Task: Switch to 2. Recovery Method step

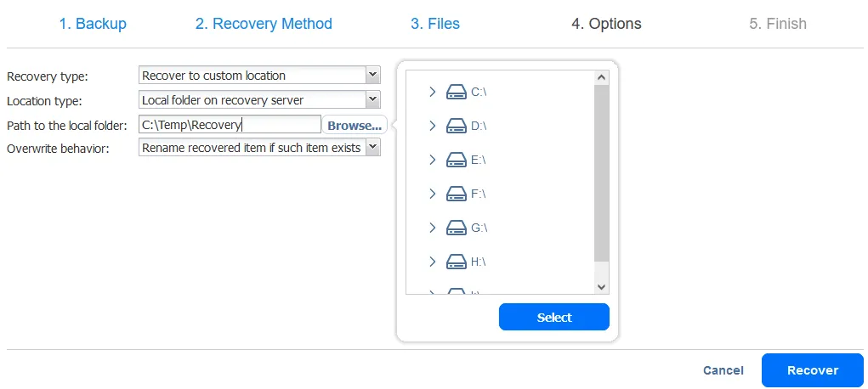Action: (264, 24)
